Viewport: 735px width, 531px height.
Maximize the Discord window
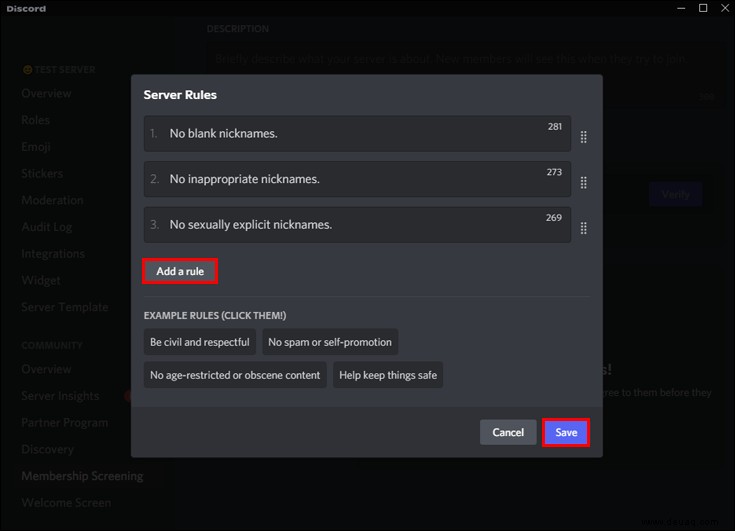point(703,8)
